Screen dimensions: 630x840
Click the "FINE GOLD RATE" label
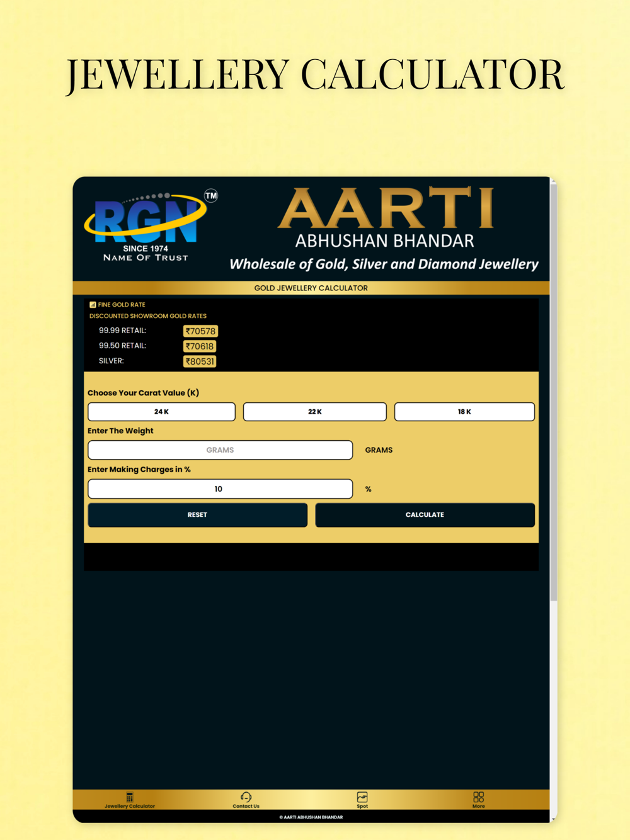pyautogui.click(x=122, y=305)
